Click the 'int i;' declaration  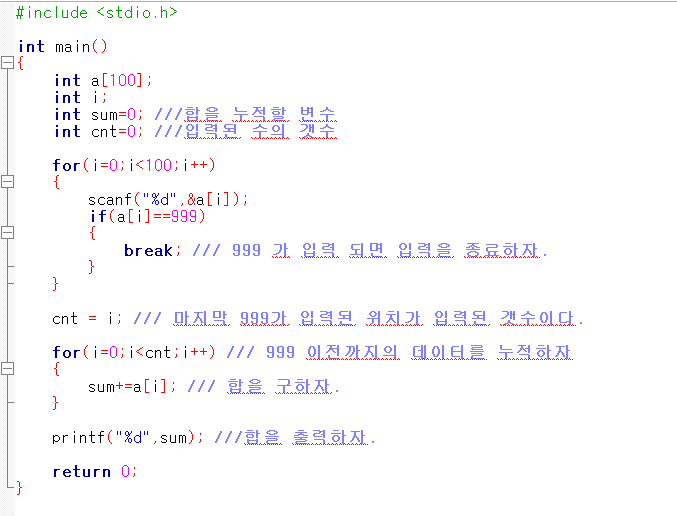click(x=80, y=98)
